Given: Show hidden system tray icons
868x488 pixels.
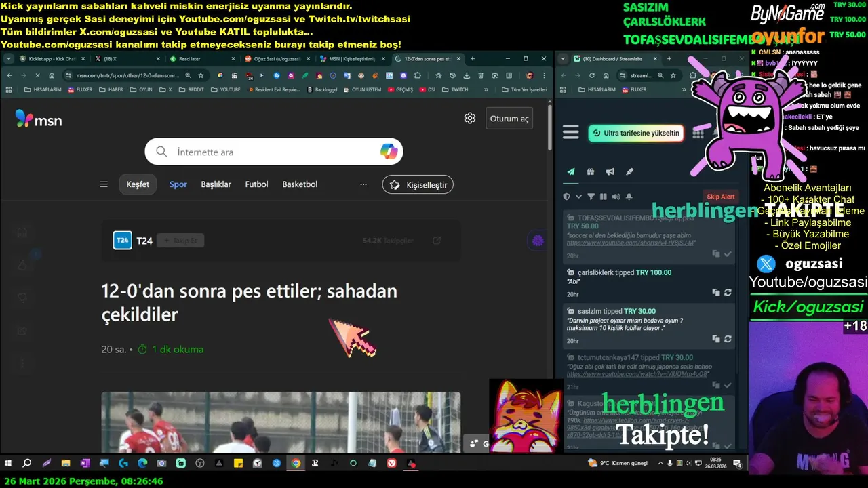Looking at the screenshot, I should click(x=660, y=463).
